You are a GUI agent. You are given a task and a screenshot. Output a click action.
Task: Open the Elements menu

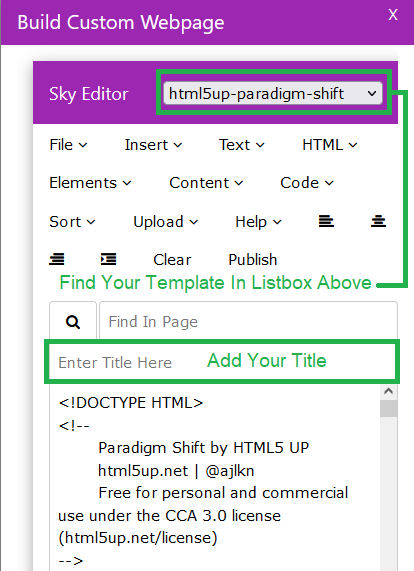90,183
